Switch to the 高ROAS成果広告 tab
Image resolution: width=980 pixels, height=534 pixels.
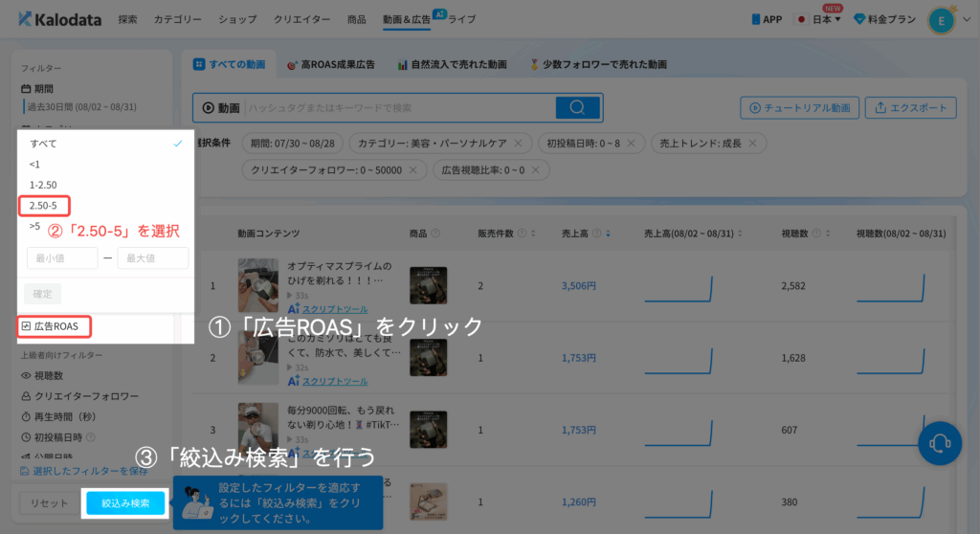[x=330, y=64]
